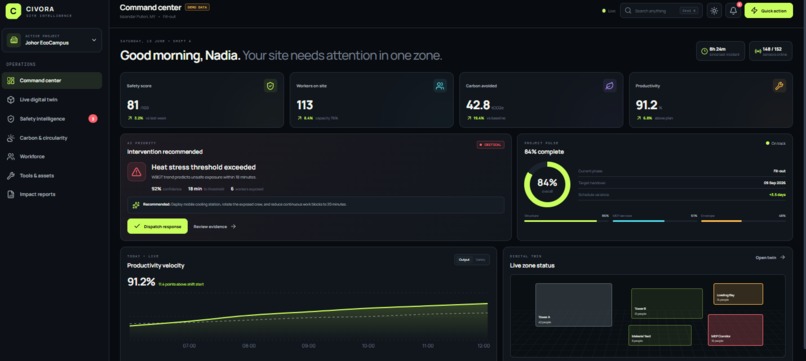806x361 pixels.
Task: Click the shield icon on Safety score card
Action: tap(270, 86)
